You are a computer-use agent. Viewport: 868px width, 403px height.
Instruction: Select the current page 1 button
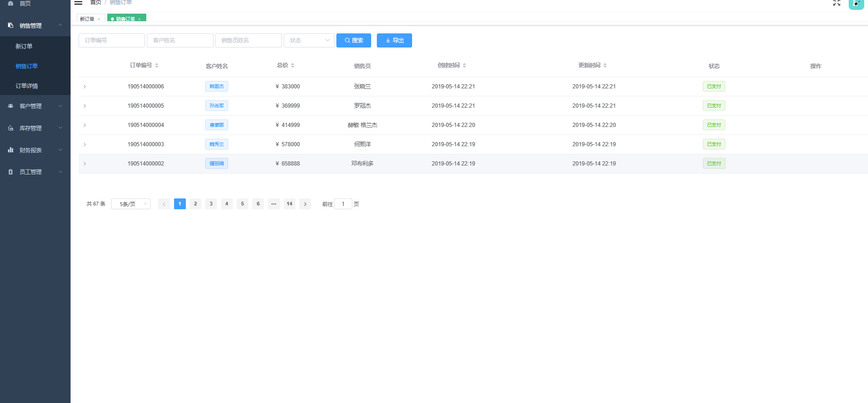pos(180,204)
